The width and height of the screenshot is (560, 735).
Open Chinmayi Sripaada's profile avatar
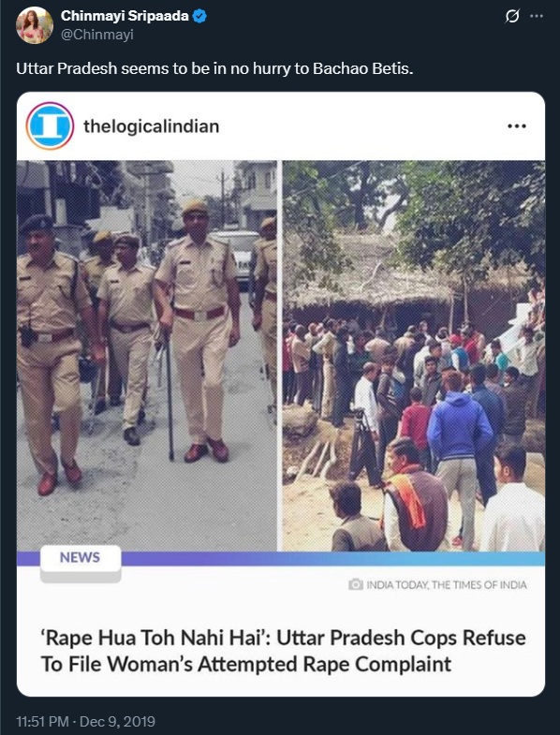35,25
